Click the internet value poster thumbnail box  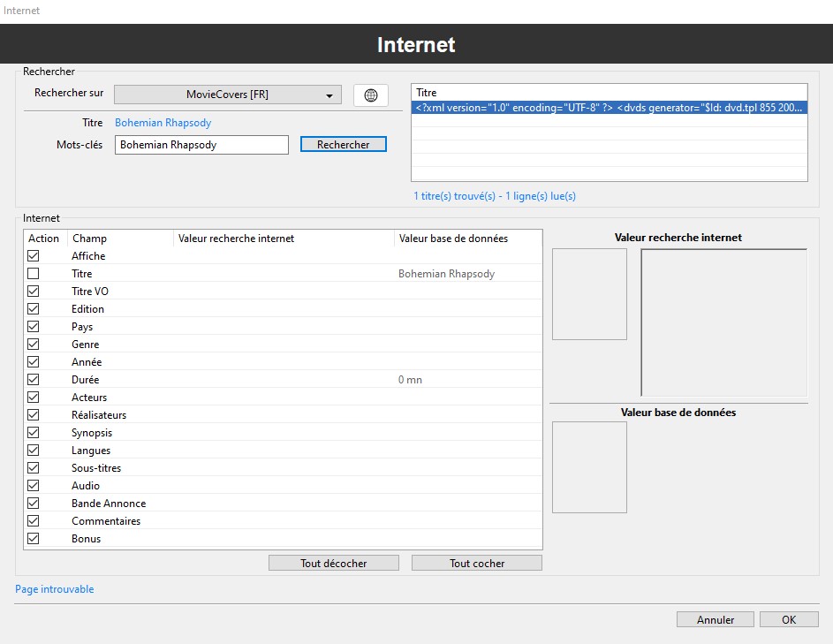click(589, 294)
